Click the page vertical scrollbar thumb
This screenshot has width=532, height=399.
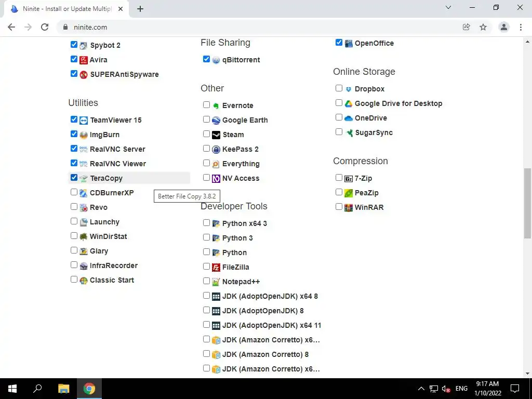coord(528,203)
